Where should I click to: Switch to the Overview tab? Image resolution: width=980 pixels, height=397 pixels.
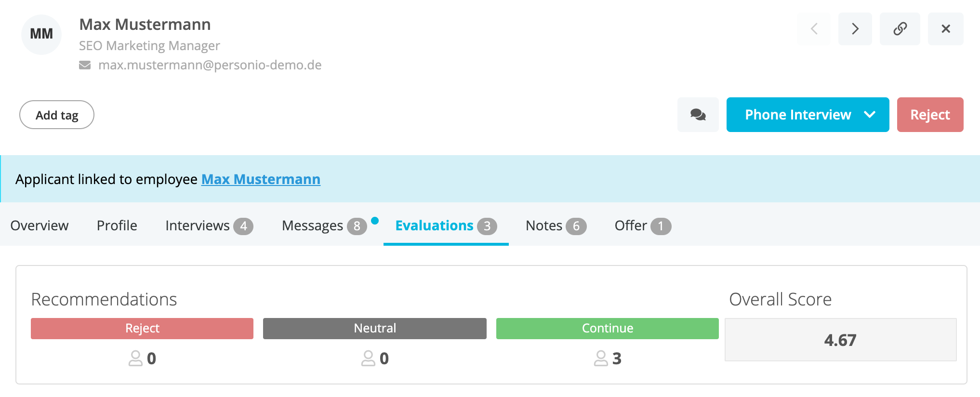(x=40, y=225)
